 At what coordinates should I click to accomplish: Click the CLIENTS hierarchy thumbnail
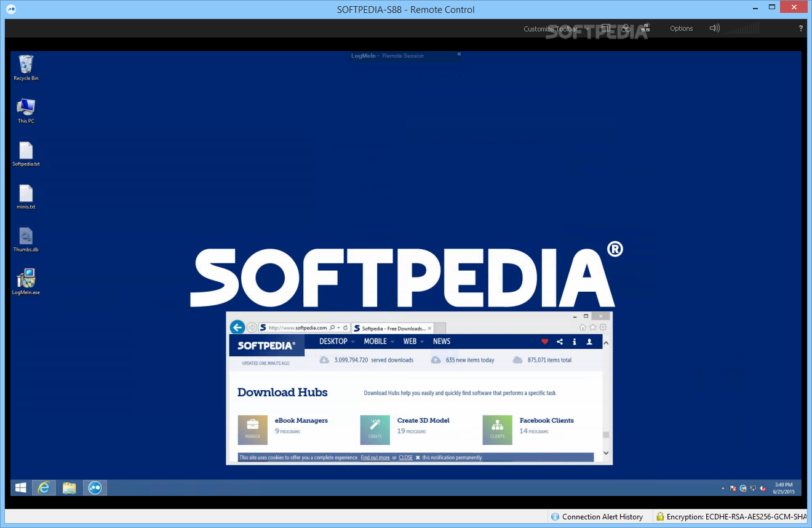tap(498, 430)
